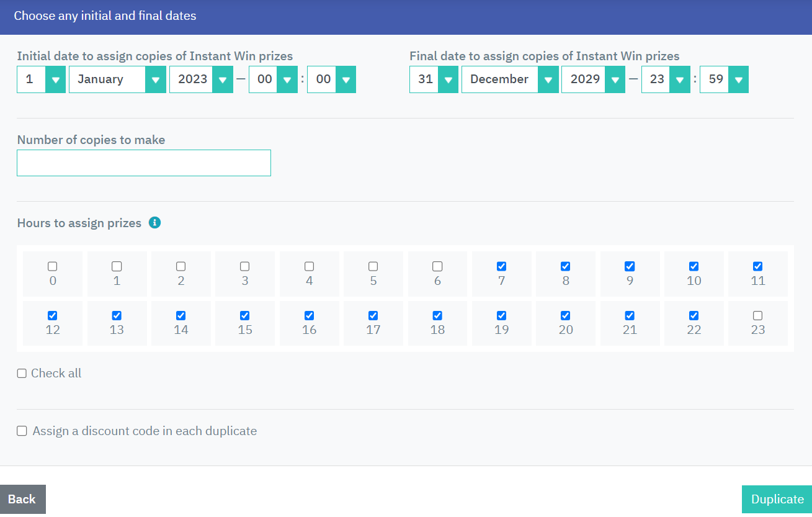Click the 'Hours to assign prizes' label
The height and width of the screenshot is (517, 812).
pos(79,223)
